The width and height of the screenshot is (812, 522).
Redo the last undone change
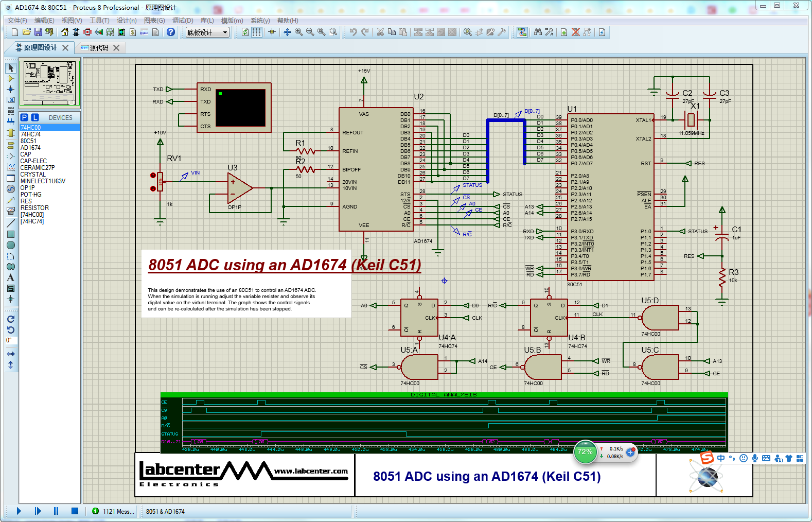[x=365, y=32]
